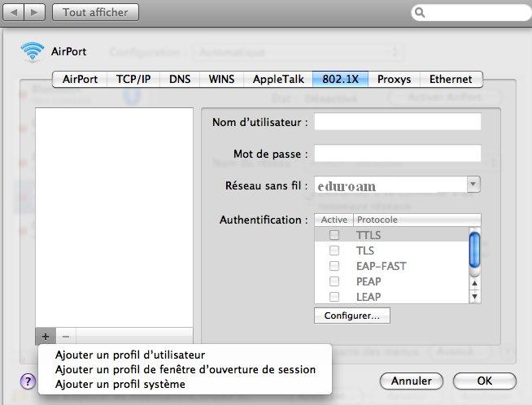Open help with the question mark button
Screen dimensions: 532x405
point(28,381)
